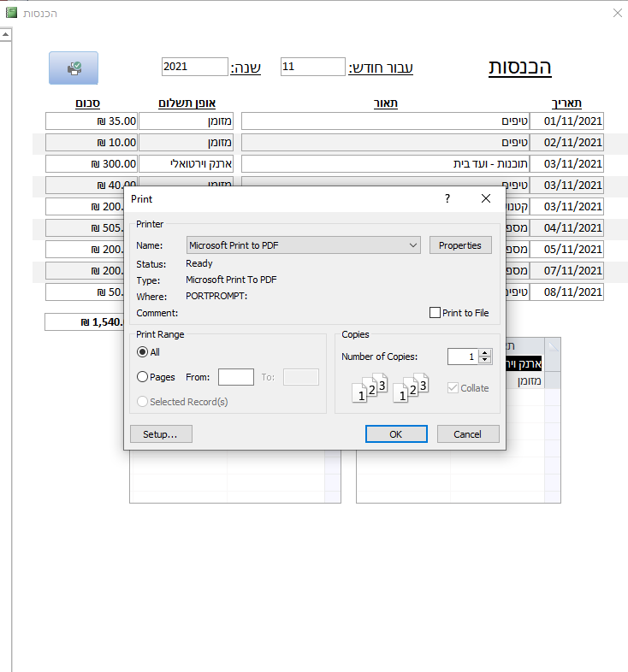
Task: Open printer Properties
Action: [x=460, y=245]
